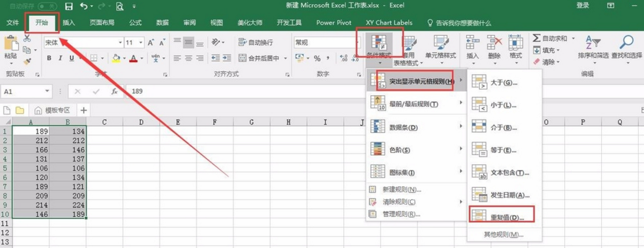Click the Fill (填充) button
Viewport: 644px width, 248px height.
pyautogui.click(x=546, y=50)
